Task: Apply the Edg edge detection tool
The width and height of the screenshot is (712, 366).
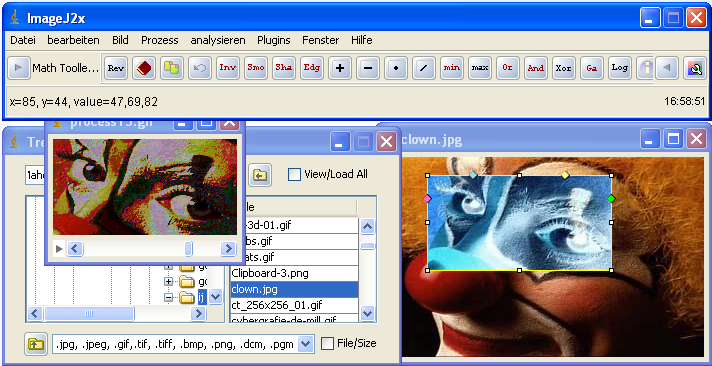Action: point(312,68)
